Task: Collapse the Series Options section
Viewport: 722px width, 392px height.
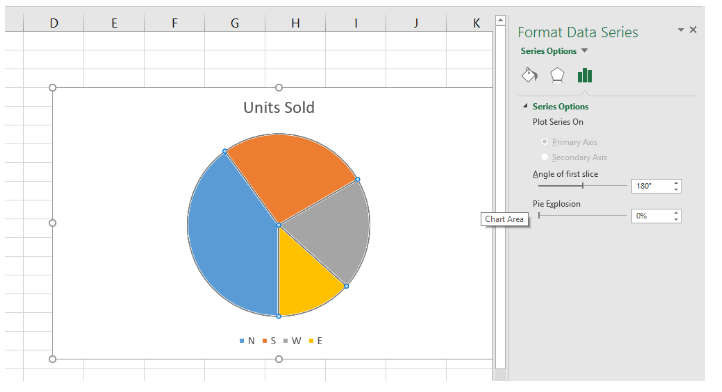Action: 525,106
